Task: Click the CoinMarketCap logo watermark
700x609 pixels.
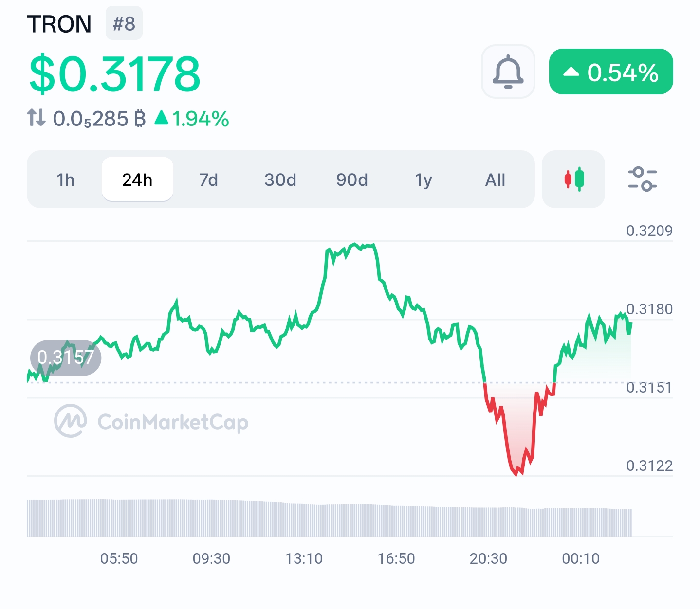Action: (x=151, y=421)
